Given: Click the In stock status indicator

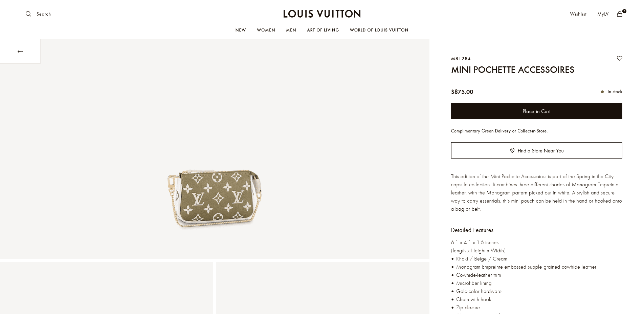Looking at the screenshot, I should click(x=612, y=92).
